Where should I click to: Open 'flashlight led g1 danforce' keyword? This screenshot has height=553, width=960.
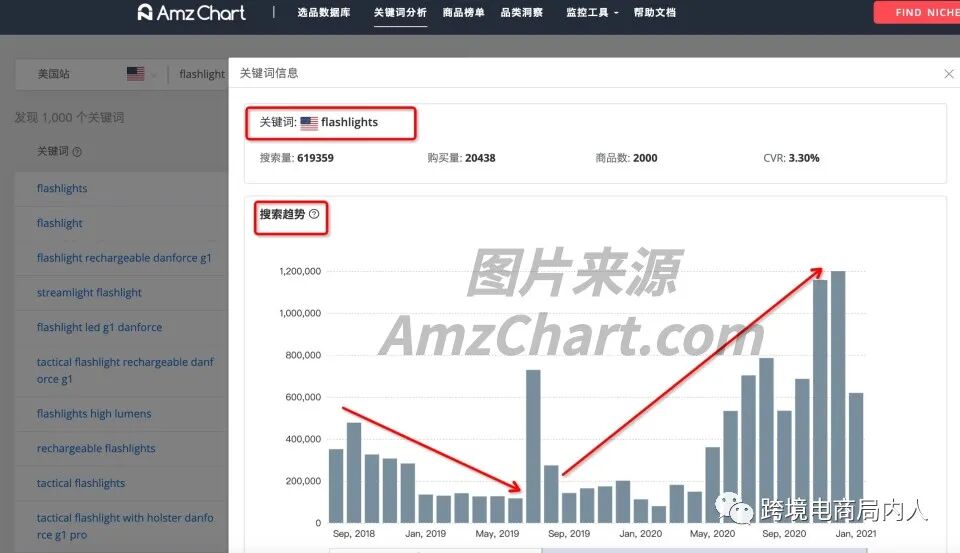(x=99, y=327)
